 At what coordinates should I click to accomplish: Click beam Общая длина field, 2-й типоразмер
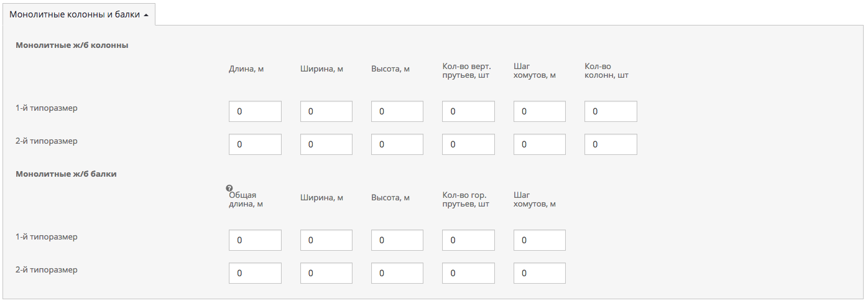pos(255,273)
